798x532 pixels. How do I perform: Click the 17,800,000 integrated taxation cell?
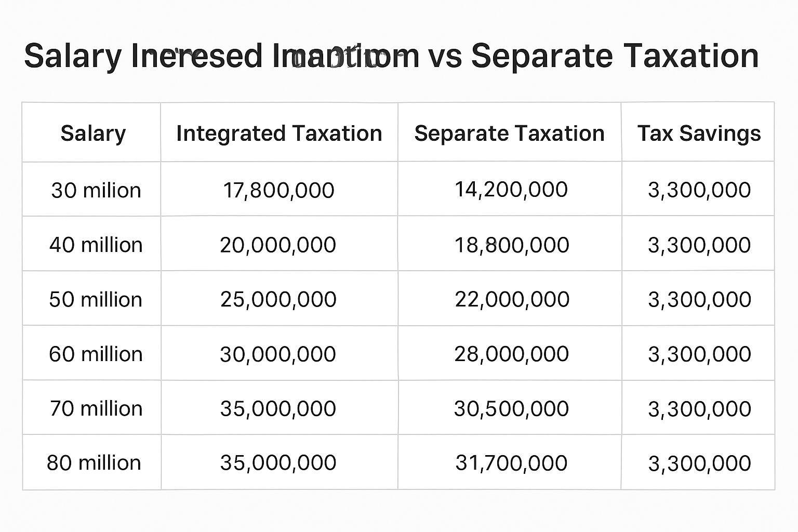point(278,190)
